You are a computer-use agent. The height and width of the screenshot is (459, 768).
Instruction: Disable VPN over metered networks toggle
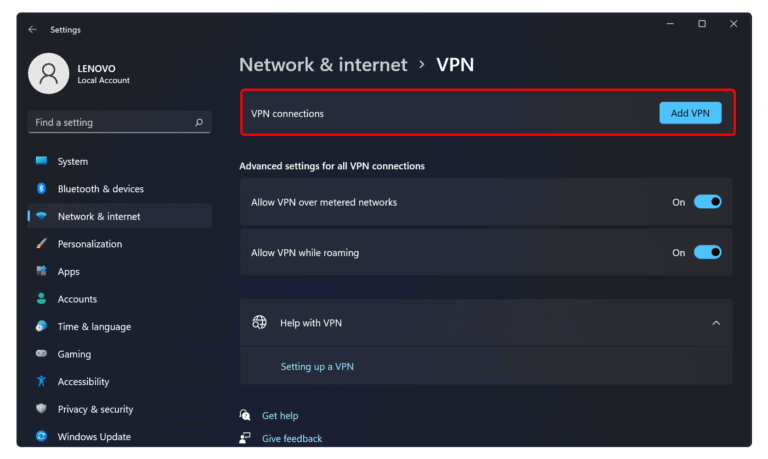707,202
